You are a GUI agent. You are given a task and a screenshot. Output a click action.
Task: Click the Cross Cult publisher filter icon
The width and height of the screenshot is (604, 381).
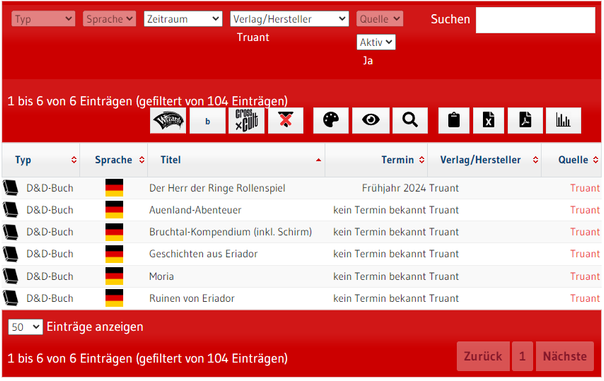pyautogui.click(x=247, y=121)
